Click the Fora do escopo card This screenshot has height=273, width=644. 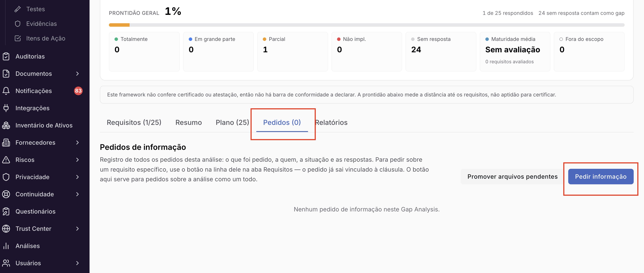pyautogui.click(x=589, y=51)
